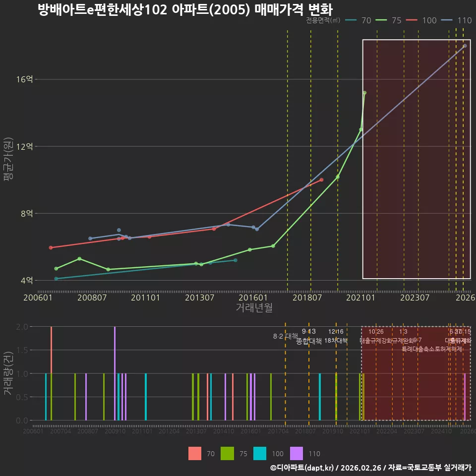
Task: Click '202307' label on the price chart axis
Action: coord(415,297)
